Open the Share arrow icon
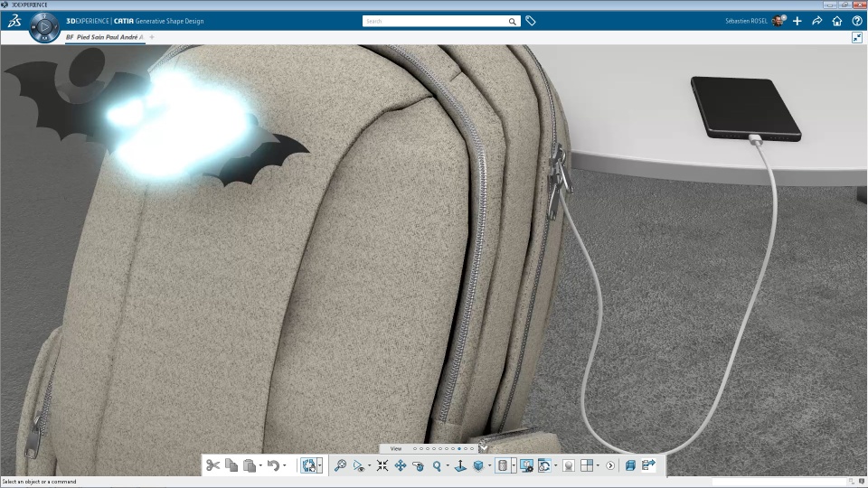This screenshot has height=488, width=868. coord(817,21)
